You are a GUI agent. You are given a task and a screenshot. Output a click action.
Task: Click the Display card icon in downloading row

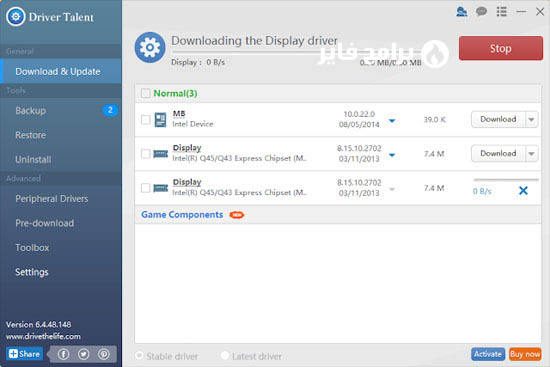click(x=161, y=188)
